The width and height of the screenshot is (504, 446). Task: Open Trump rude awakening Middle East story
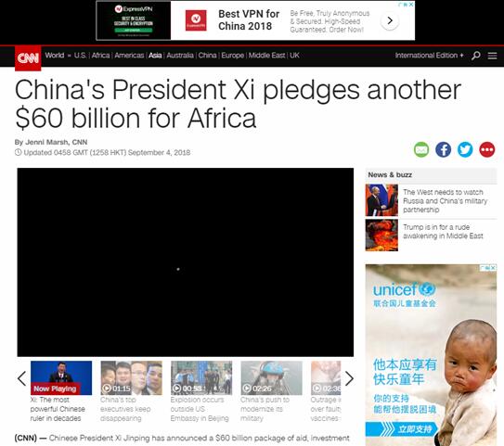tap(443, 232)
